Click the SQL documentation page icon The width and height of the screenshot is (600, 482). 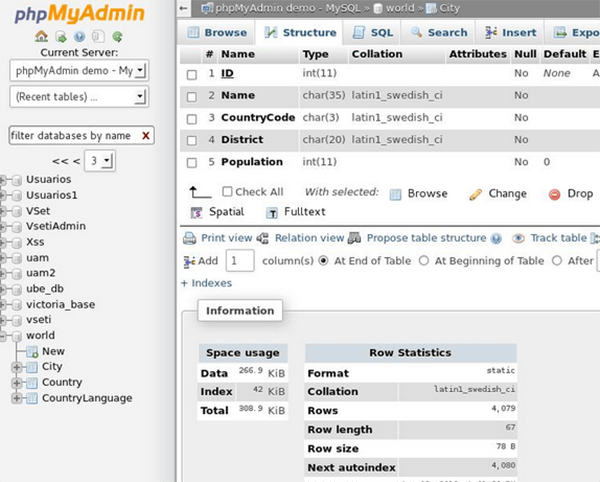pyautogui.click(x=98, y=37)
